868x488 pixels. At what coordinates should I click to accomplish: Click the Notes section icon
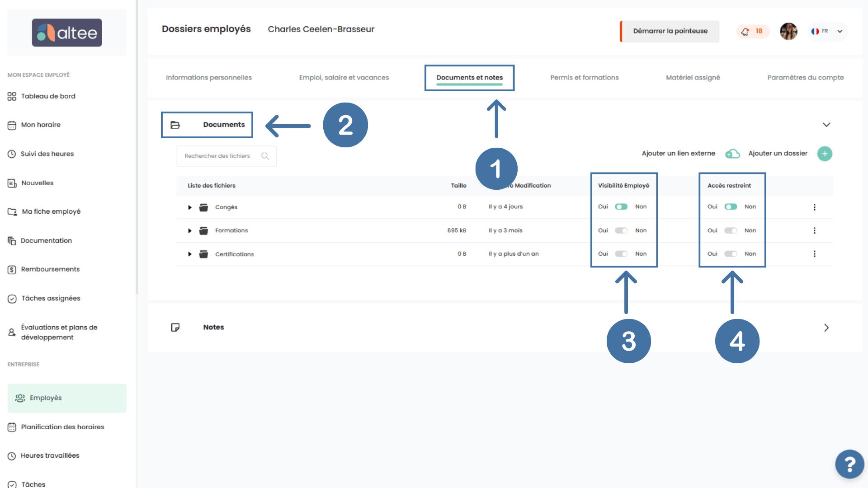tap(175, 328)
